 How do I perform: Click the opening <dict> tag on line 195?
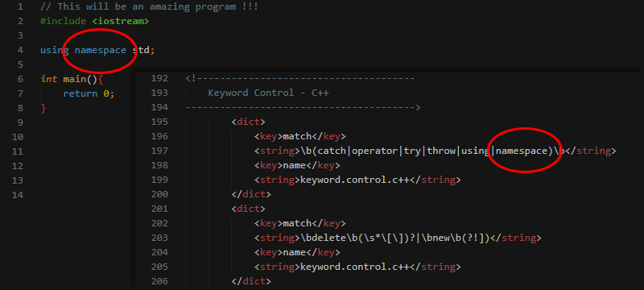point(249,122)
